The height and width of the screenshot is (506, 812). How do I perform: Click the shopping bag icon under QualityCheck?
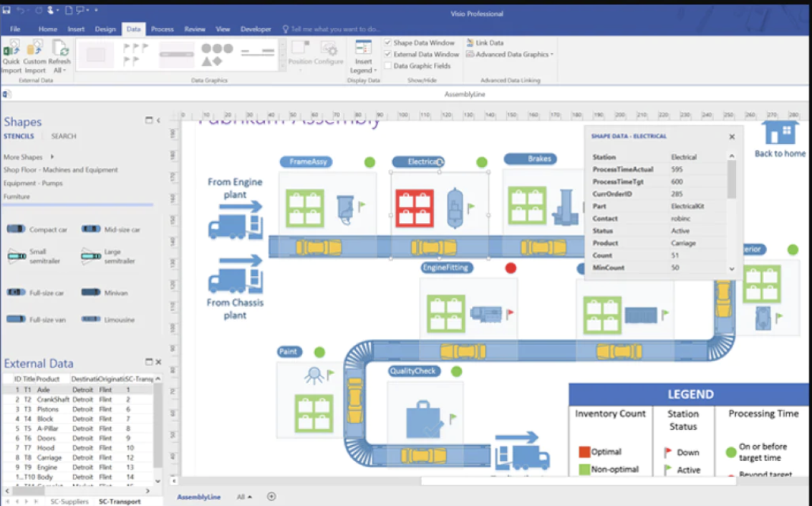(425, 419)
